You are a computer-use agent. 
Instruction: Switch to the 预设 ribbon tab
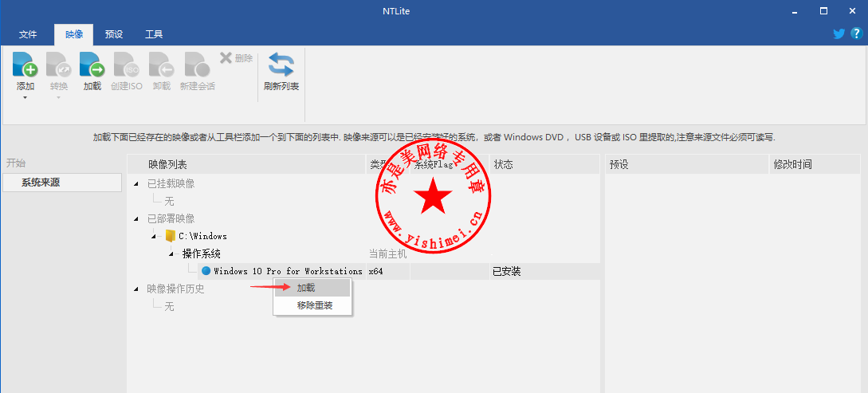pos(114,34)
